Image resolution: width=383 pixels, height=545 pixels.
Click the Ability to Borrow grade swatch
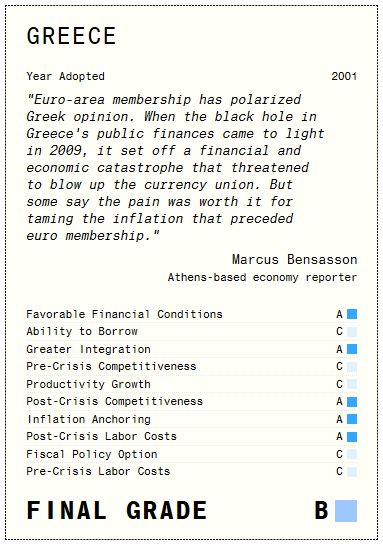click(352, 332)
